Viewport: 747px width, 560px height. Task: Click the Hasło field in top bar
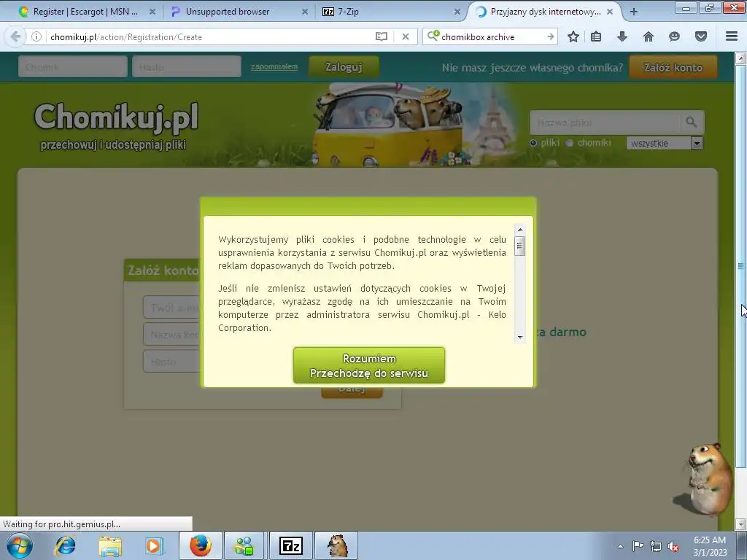tap(187, 66)
